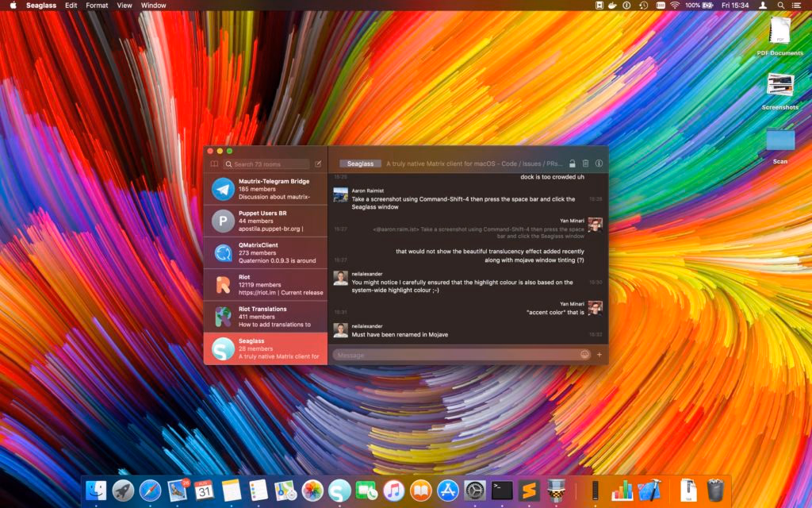Click the room encryption padlock icon

point(573,164)
